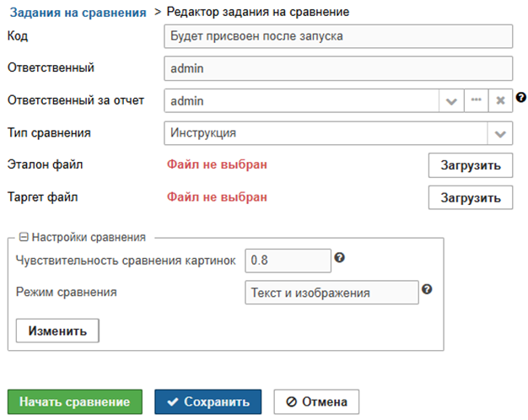The height and width of the screenshot is (420, 528).
Task: Open the browse dialog for Ответственный за отчет
Action: pos(476,100)
